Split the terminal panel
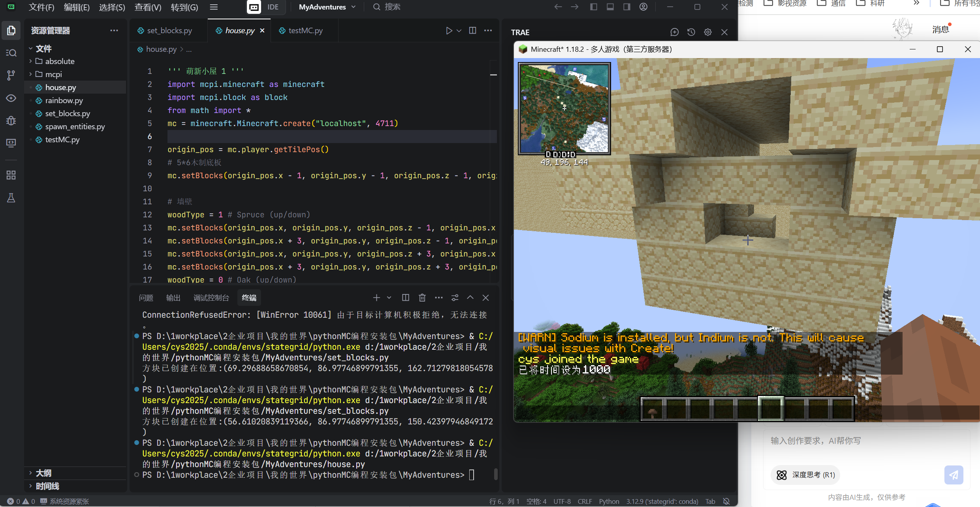The height and width of the screenshot is (507, 980). pos(406,298)
